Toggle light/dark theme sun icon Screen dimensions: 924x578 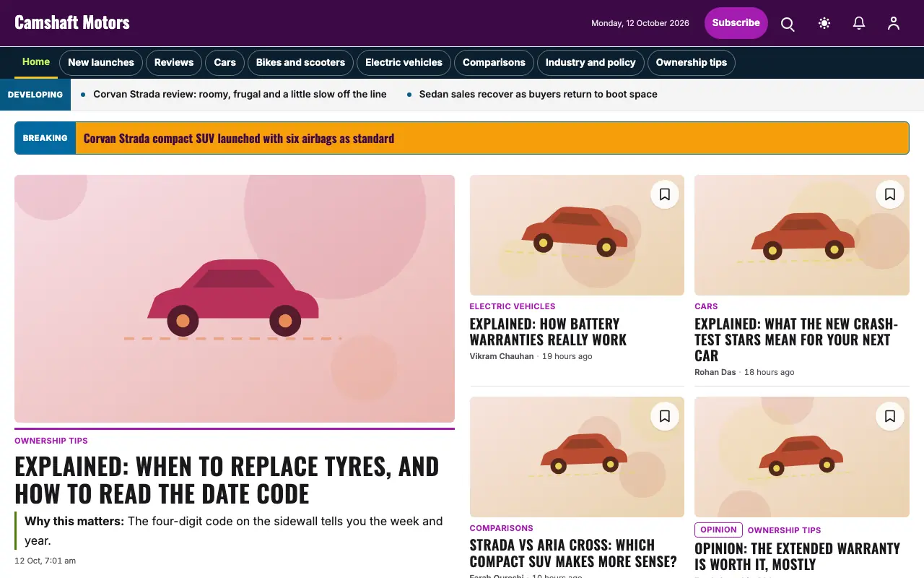click(x=824, y=24)
